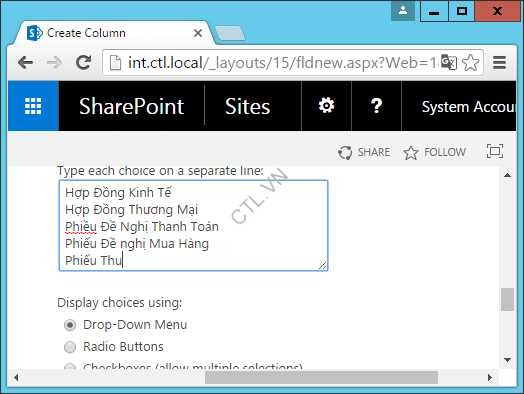This screenshot has width=524, height=394.
Task: Click the 'Display choices using:' label
Action: tap(120, 303)
